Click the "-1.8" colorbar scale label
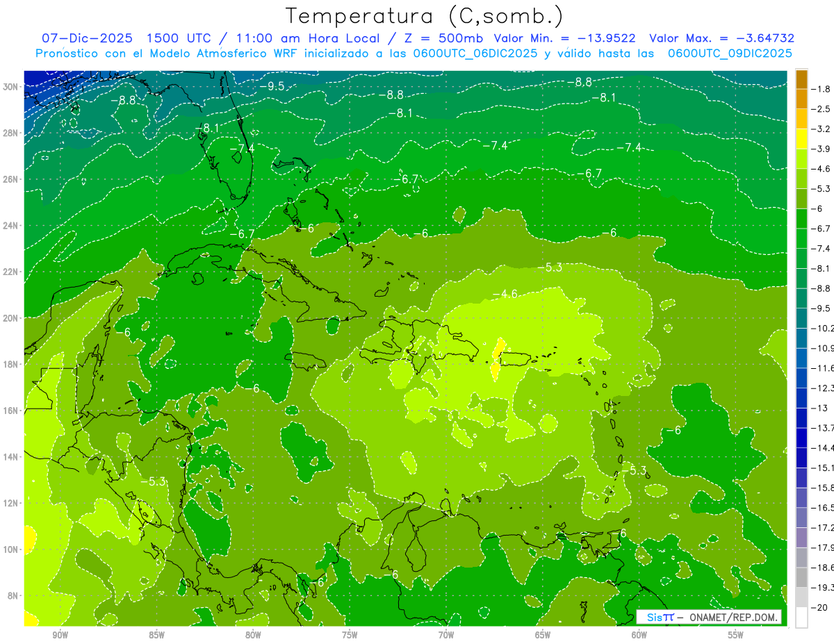Image resolution: width=834 pixels, height=644 pixels. pyautogui.click(x=821, y=89)
